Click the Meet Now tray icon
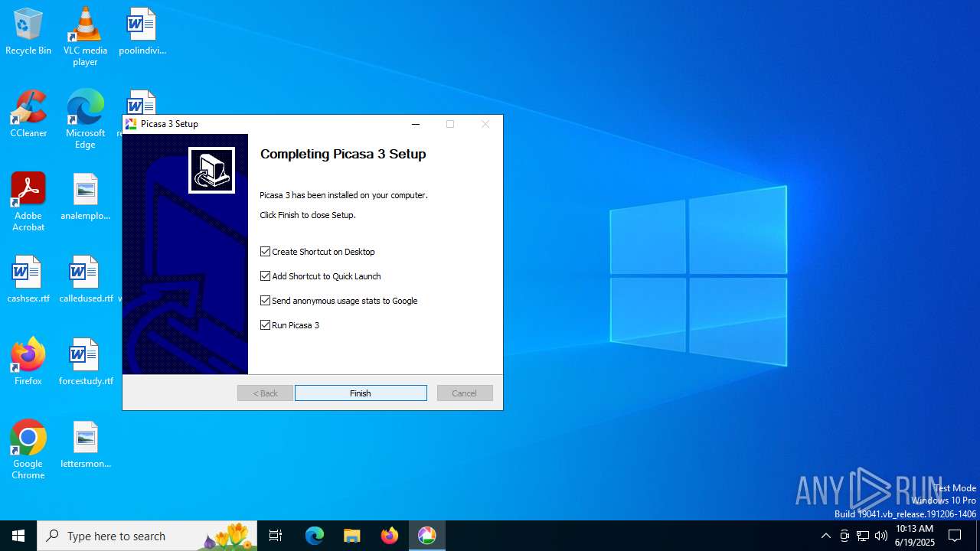The height and width of the screenshot is (551, 980). (x=844, y=536)
